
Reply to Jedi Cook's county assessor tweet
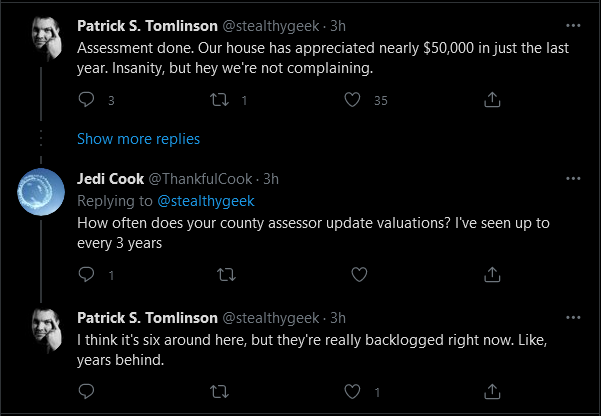pos(86,275)
